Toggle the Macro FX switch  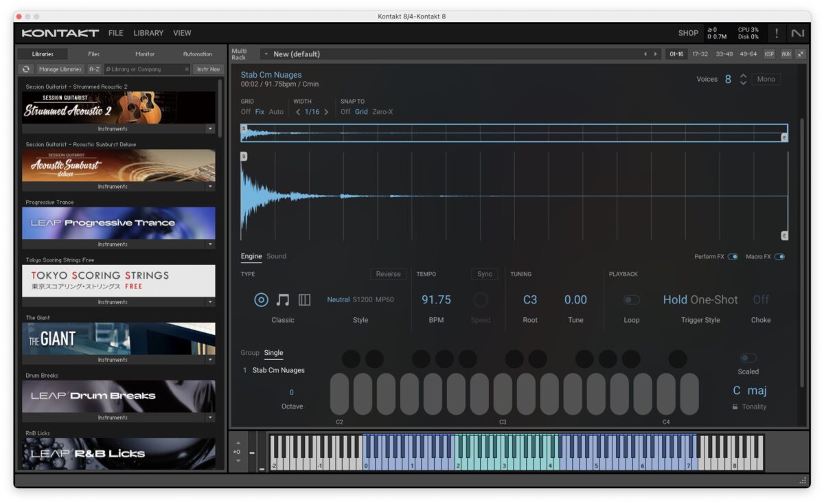tap(779, 257)
